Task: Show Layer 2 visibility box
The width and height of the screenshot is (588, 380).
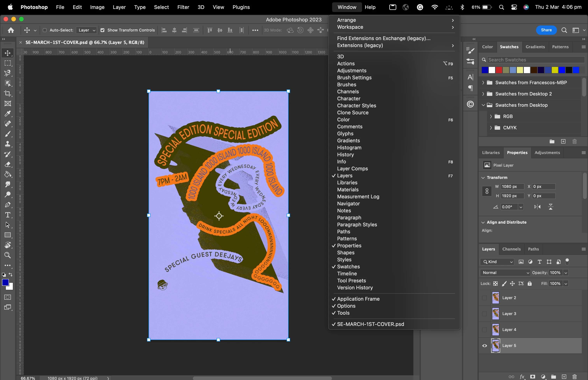Action: [x=484, y=298]
